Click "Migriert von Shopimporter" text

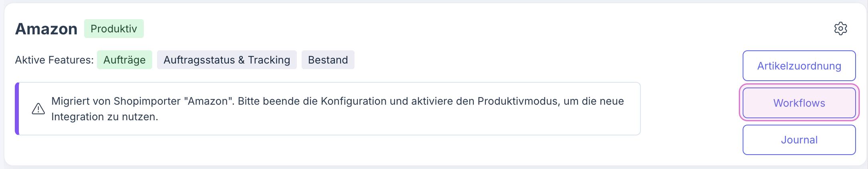pos(116,101)
